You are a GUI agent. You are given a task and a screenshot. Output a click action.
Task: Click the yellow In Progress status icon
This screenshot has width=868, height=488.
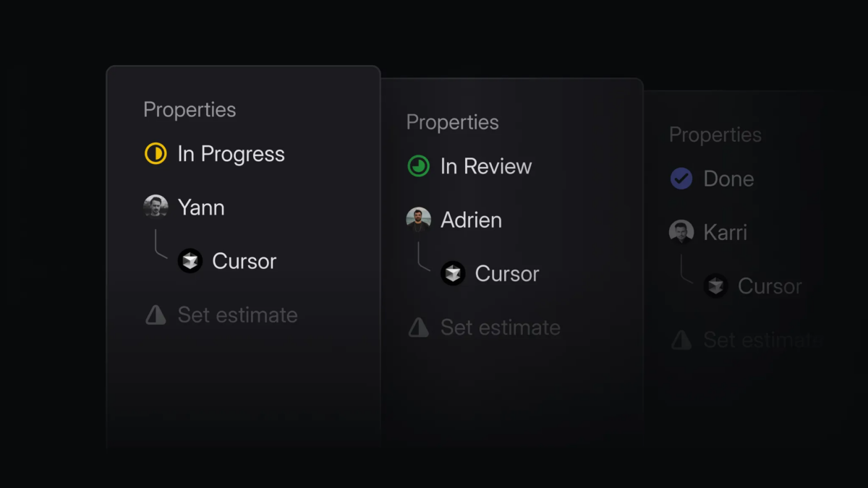coord(156,154)
